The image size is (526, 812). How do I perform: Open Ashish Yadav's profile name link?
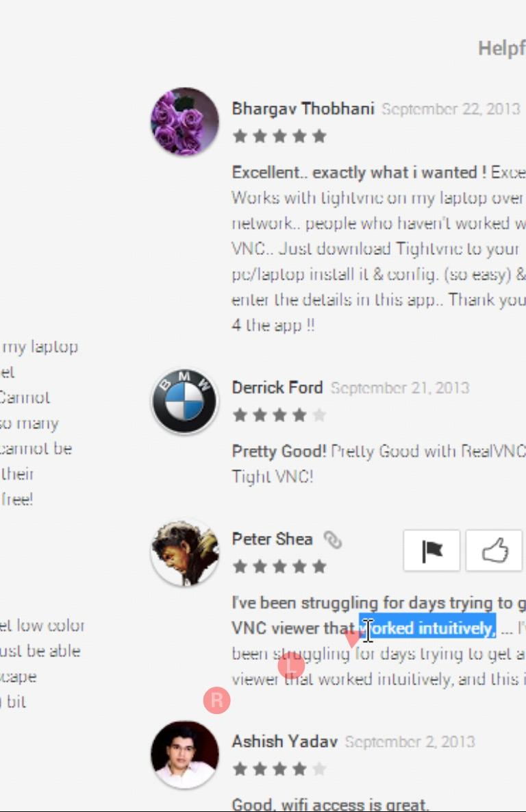(x=285, y=741)
